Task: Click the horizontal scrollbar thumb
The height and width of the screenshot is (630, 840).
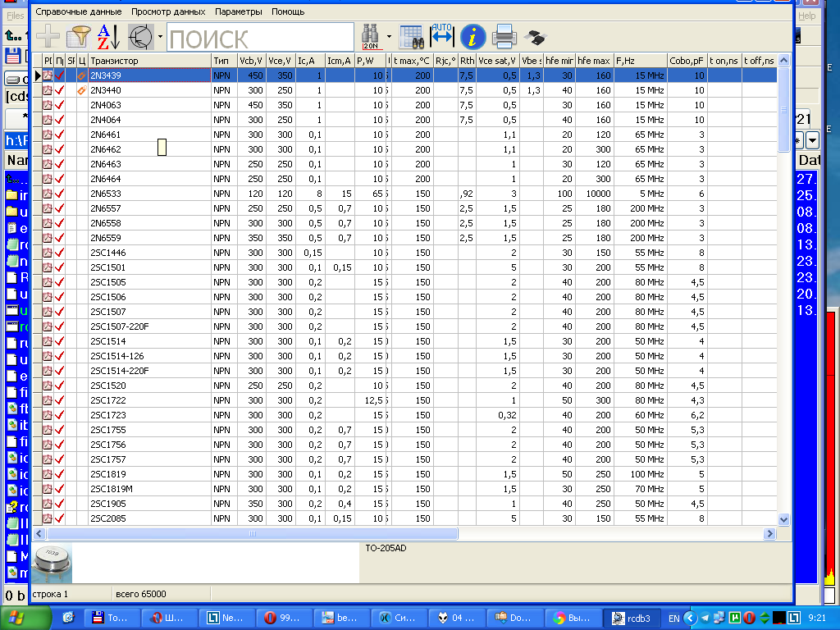Action: pos(253,533)
